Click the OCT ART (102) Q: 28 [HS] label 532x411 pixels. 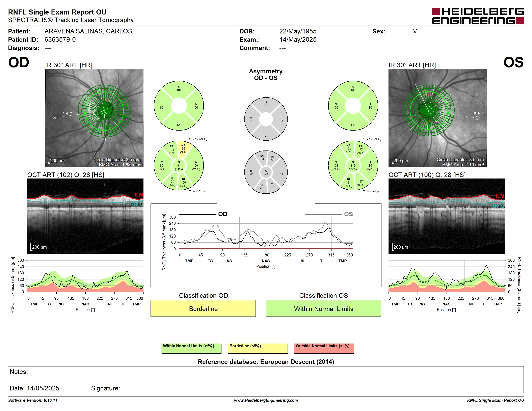click(65, 175)
